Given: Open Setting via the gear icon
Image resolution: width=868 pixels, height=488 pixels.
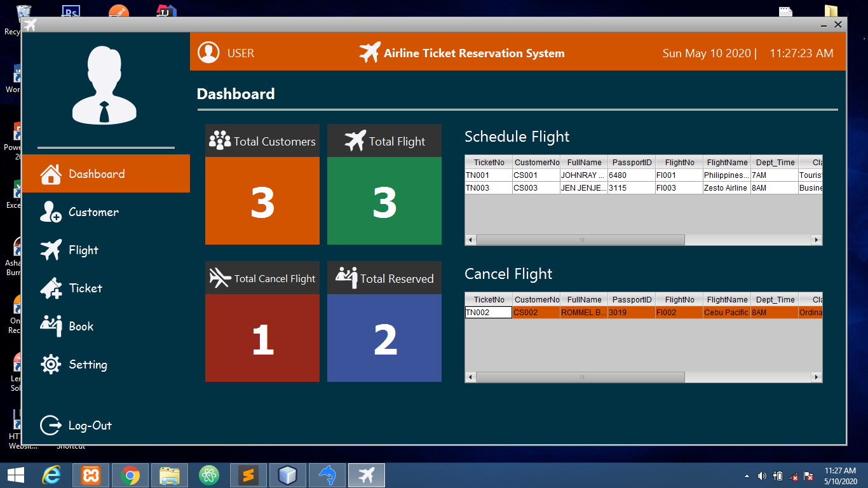Looking at the screenshot, I should pos(51,365).
